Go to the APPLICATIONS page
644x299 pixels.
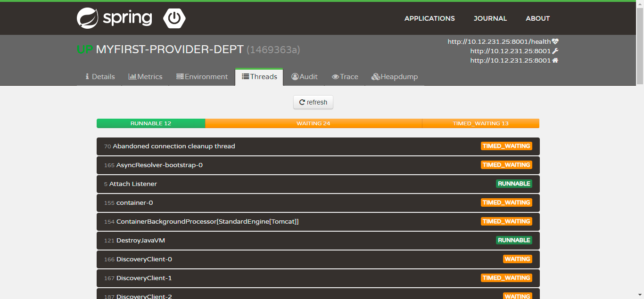coord(429,18)
